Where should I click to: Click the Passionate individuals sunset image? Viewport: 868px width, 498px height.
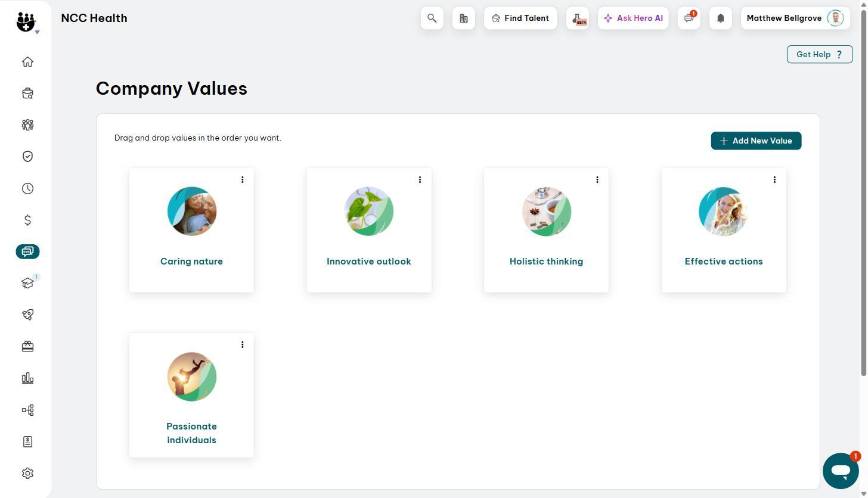[191, 376]
